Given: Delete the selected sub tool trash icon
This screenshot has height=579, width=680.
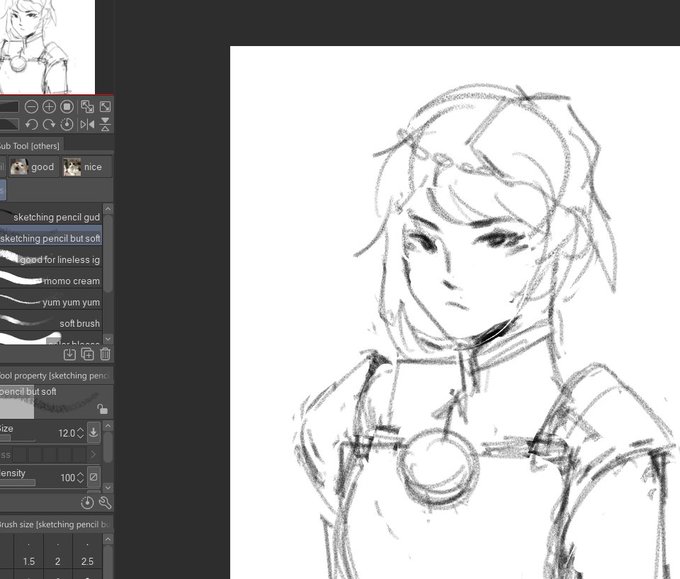Looking at the screenshot, I should (x=105, y=354).
